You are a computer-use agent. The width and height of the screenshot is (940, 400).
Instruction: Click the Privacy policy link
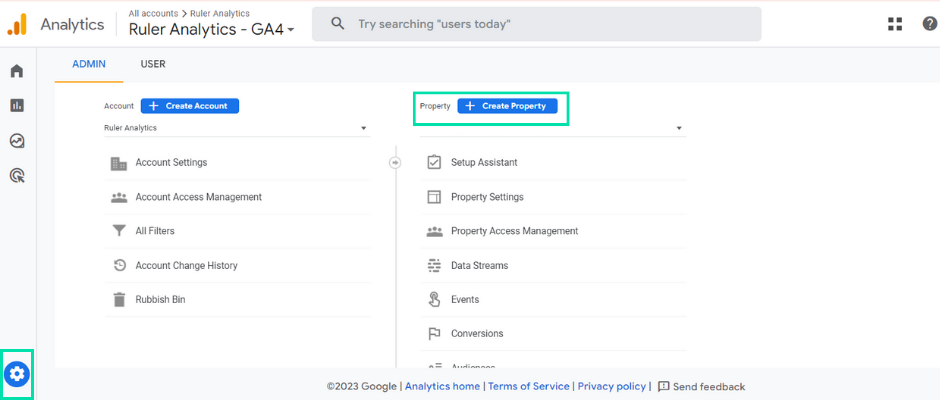(x=612, y=386)
